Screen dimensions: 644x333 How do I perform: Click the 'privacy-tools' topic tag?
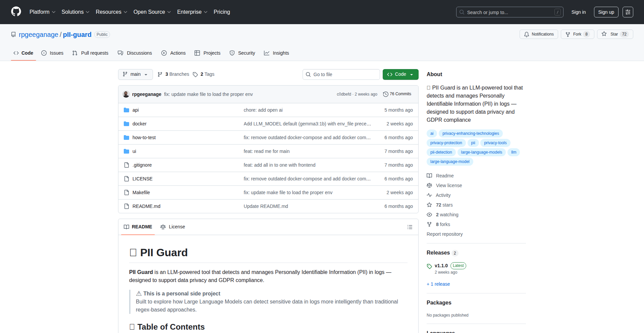pos(495,143)
